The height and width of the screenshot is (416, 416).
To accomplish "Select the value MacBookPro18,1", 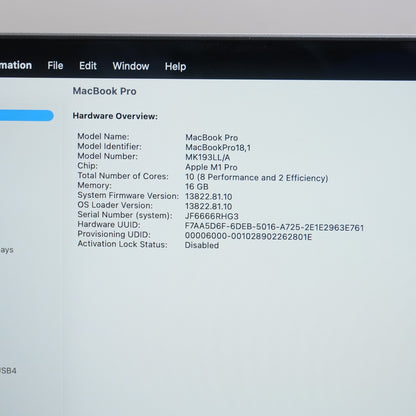I will pos(218,147).
